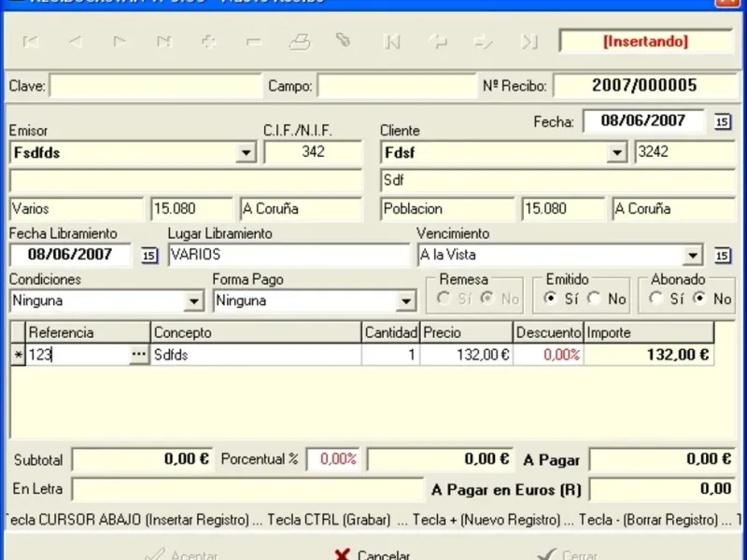Open Referencia lookup ellipsis button

(x=138, y=355)
